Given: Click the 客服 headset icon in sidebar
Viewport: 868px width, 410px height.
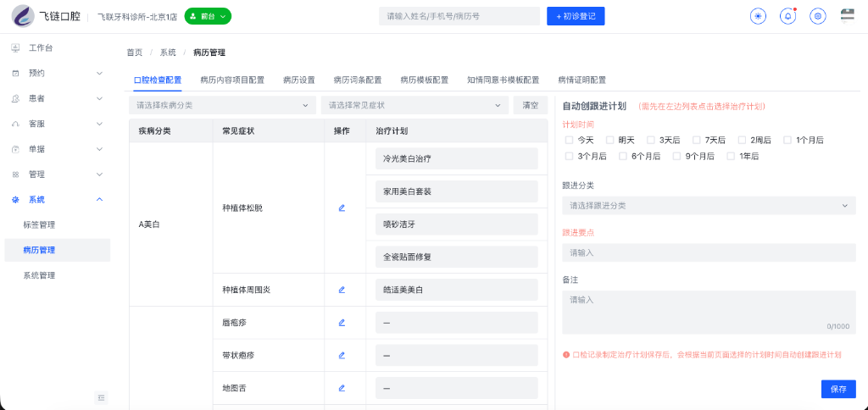Looking at the screenshot, I should [x=15, y=124].
